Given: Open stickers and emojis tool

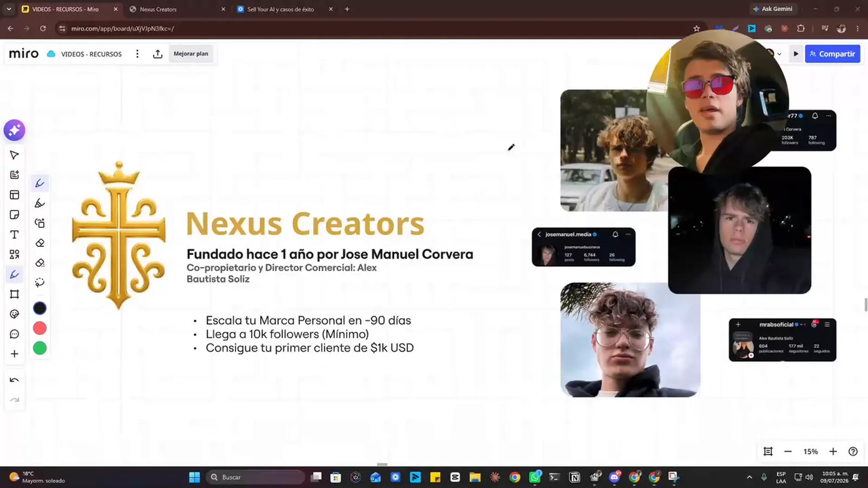Looking at the screenshot, I should tap(15, 314).
